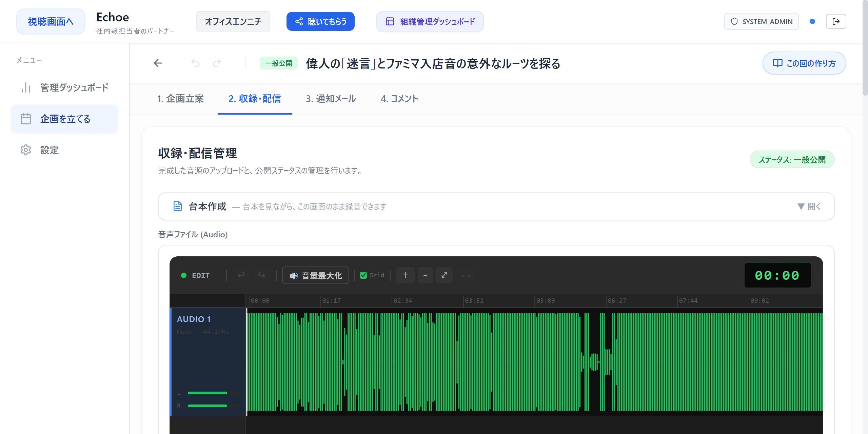This screenshot has height=434, width=868.
Task: Click the 音量最大化 volume maximize button
Action: pyautogui.click(x=315, y=275)
